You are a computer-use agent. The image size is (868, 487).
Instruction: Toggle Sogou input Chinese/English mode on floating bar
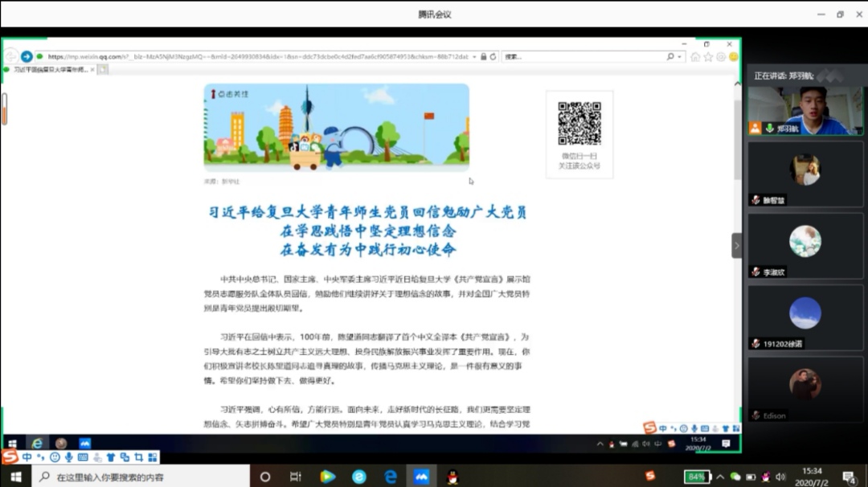coord(27,457)
